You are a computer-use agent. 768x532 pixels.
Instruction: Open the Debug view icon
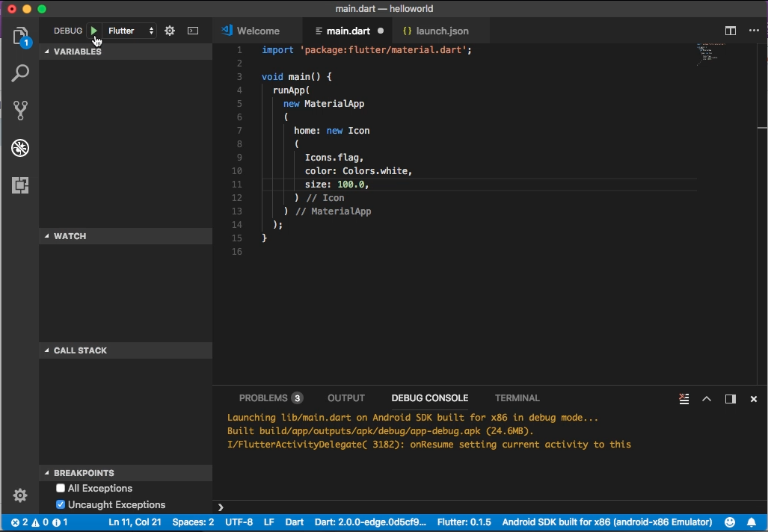20,148
